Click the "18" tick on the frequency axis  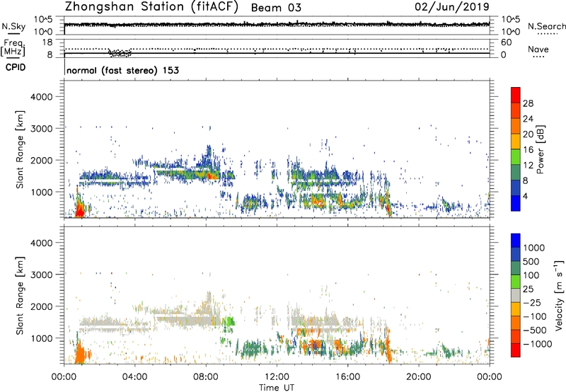pyautogui.click(x=47, y=42)
